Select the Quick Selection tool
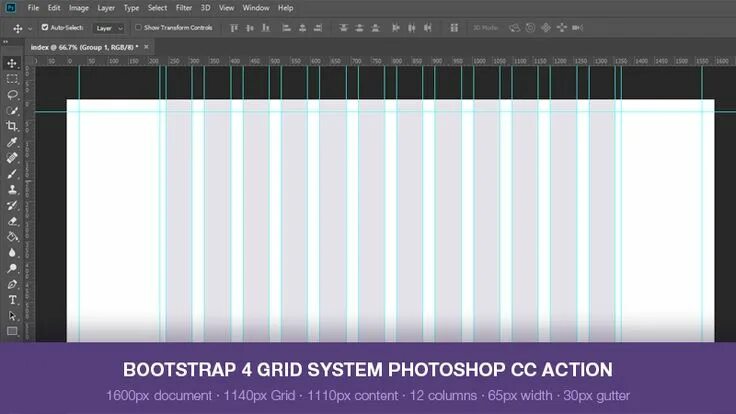This screenshot has height=414, width=736. coord(12,111)
